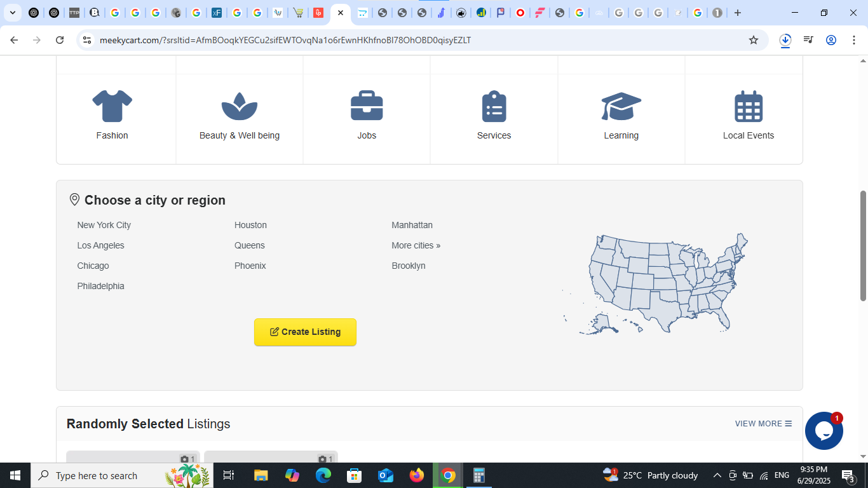Screen dimensions: 868x488
Task: Open the VIEW MORE listings link
Action: pos(763,424)
